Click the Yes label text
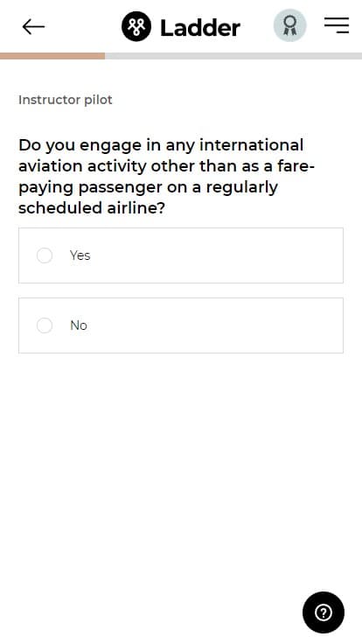 (80, 255)
